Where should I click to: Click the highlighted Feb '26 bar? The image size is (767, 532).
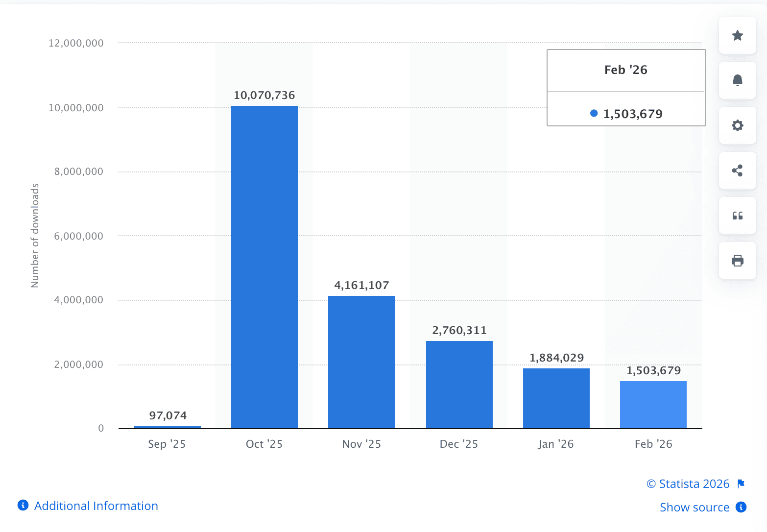[653, 405]
